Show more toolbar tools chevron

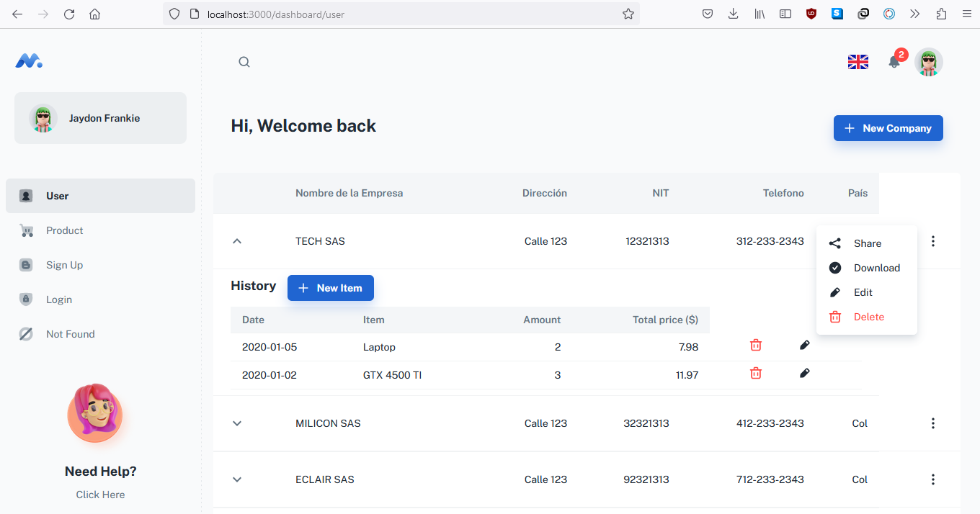click(915, 14)
